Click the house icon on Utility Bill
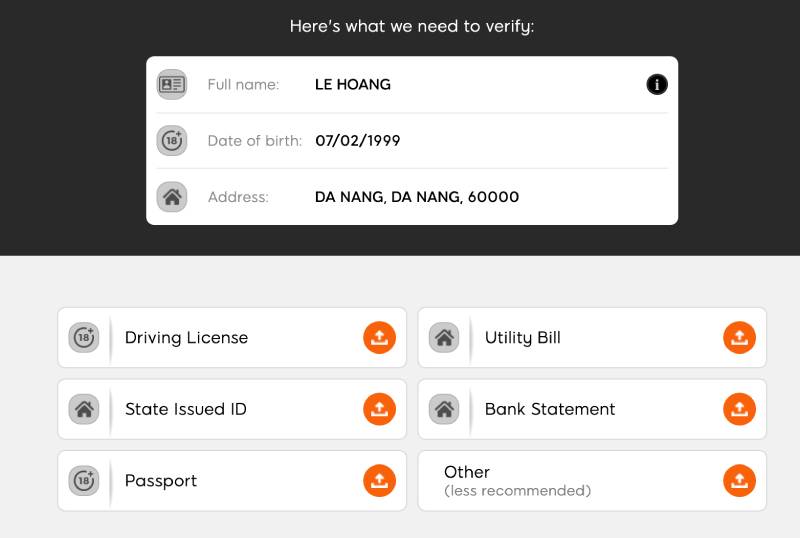 444,338
